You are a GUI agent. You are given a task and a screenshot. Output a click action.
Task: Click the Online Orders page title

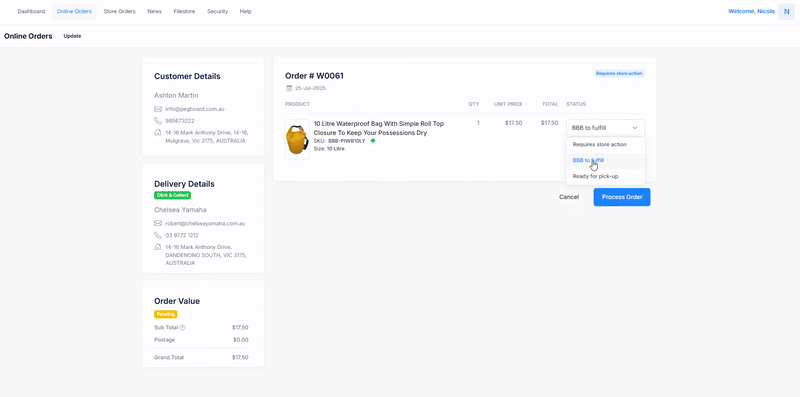click(x=28, y=36)
